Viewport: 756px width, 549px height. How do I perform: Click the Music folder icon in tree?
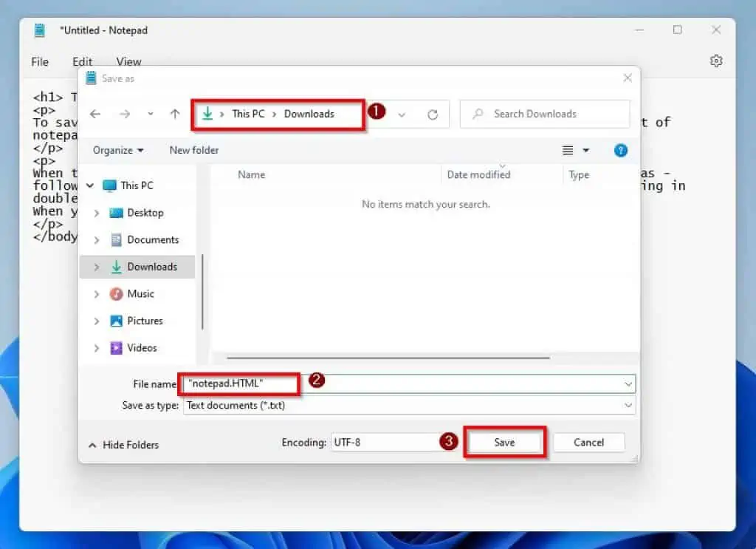[116, 294]
